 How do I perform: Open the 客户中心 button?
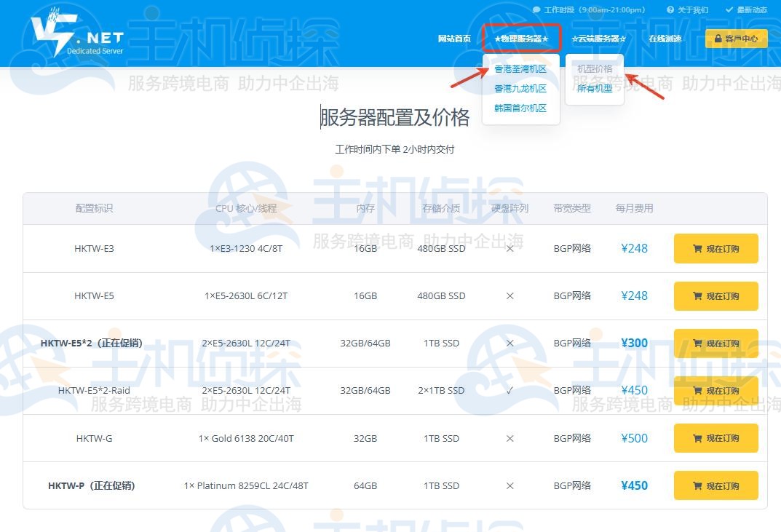[737, 38]
